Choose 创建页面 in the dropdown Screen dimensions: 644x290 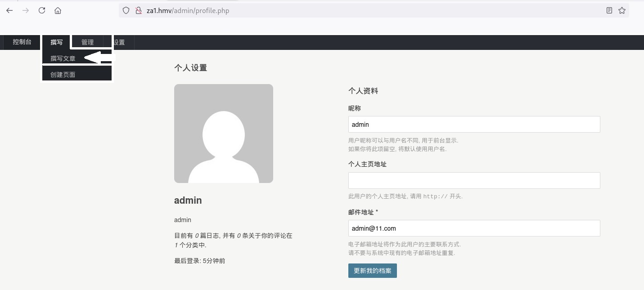click(63, 75)
